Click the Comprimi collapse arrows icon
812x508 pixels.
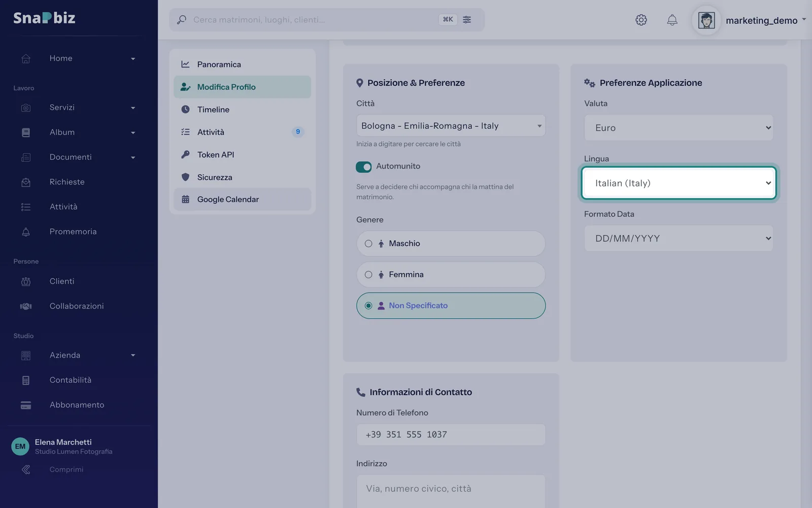tap(26, 469)
